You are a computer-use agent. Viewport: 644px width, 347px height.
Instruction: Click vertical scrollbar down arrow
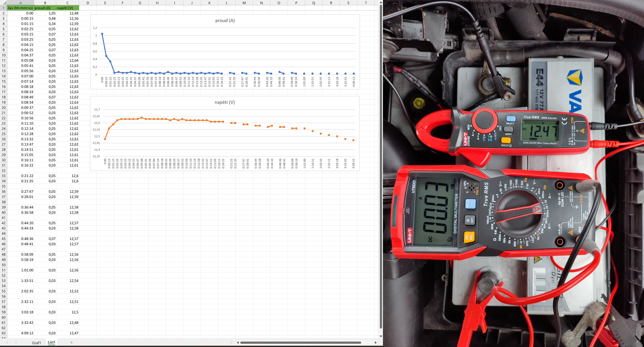click(x=381, y=336)
